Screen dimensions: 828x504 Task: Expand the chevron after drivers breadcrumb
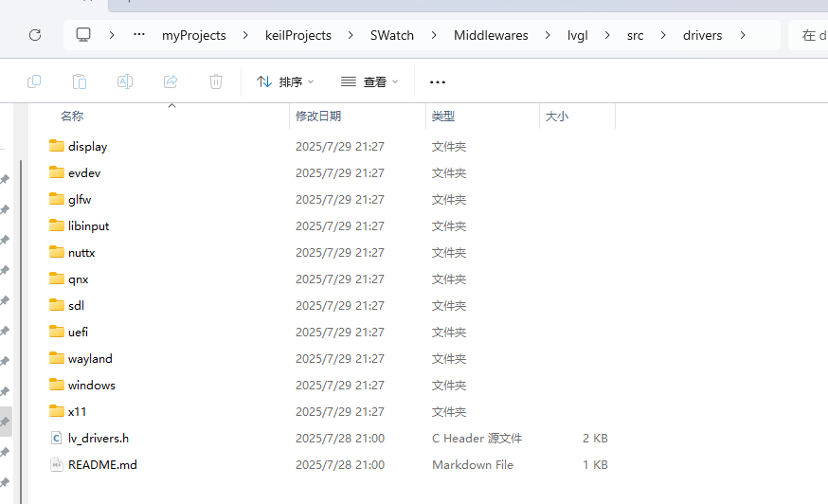[743, 35]
